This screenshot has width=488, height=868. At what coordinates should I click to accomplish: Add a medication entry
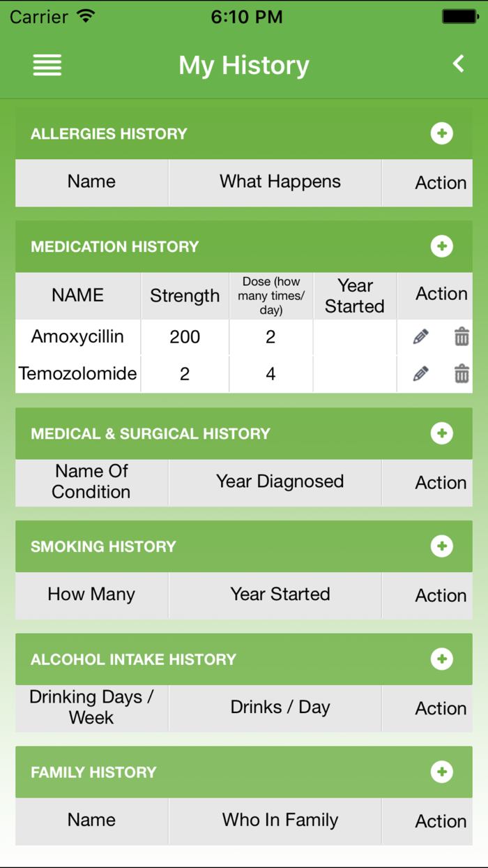click(442, 246)
